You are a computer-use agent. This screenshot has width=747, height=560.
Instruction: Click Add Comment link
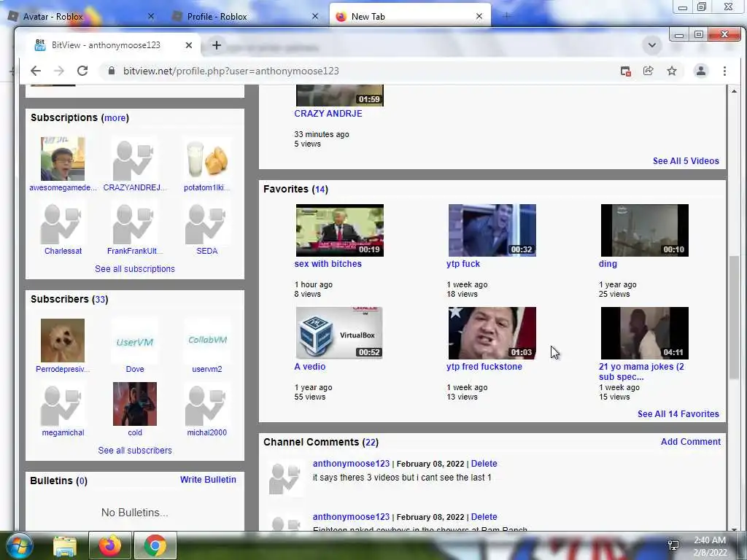pyautogui.click(x=690, y=442)
